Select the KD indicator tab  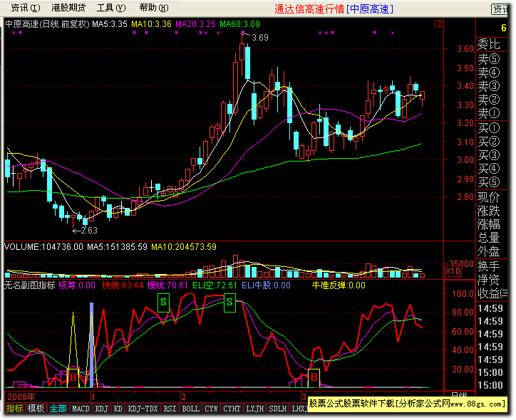[x=118, y=409]
